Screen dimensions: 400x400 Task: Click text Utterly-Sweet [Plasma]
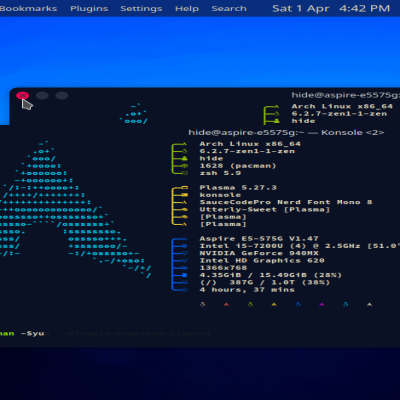coord(265,210)
